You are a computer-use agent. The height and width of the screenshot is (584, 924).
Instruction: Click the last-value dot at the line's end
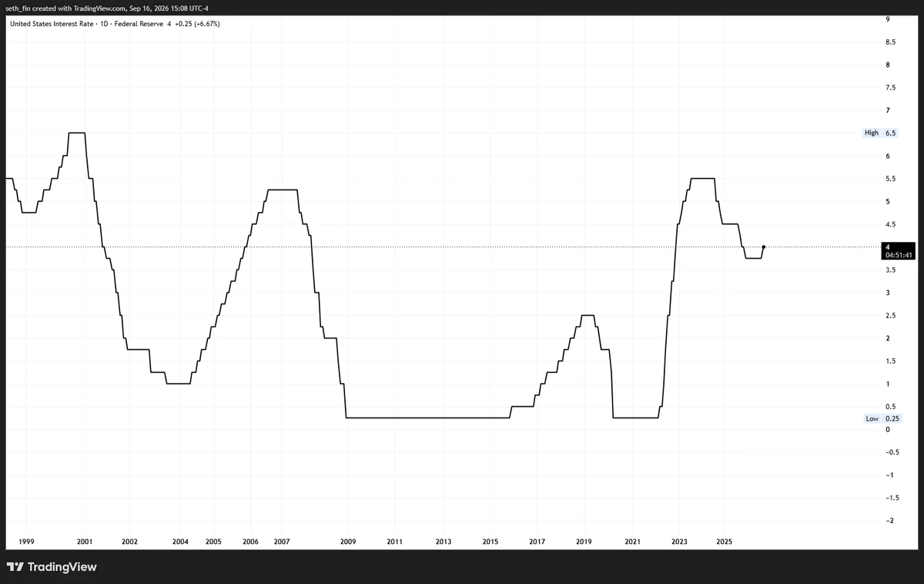tap(763, 247)
